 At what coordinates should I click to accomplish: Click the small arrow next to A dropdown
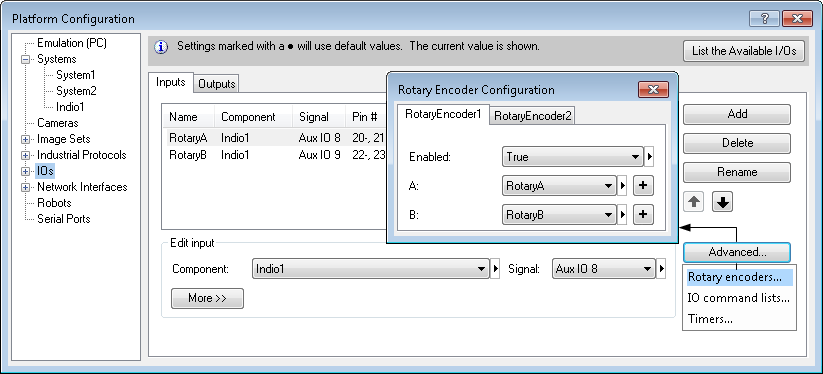622,186
